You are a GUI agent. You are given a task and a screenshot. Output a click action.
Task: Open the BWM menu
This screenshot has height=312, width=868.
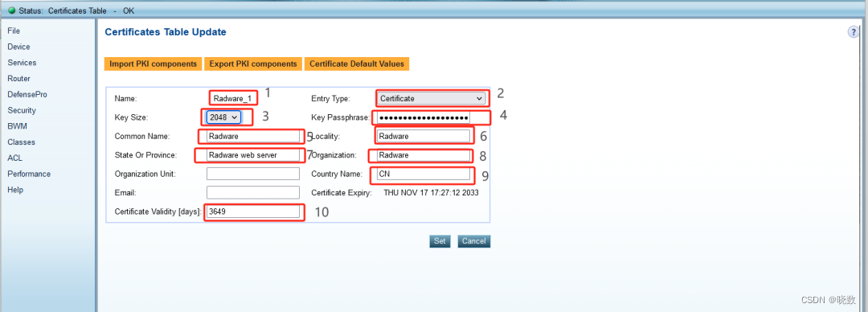click(x=17, y=126)
